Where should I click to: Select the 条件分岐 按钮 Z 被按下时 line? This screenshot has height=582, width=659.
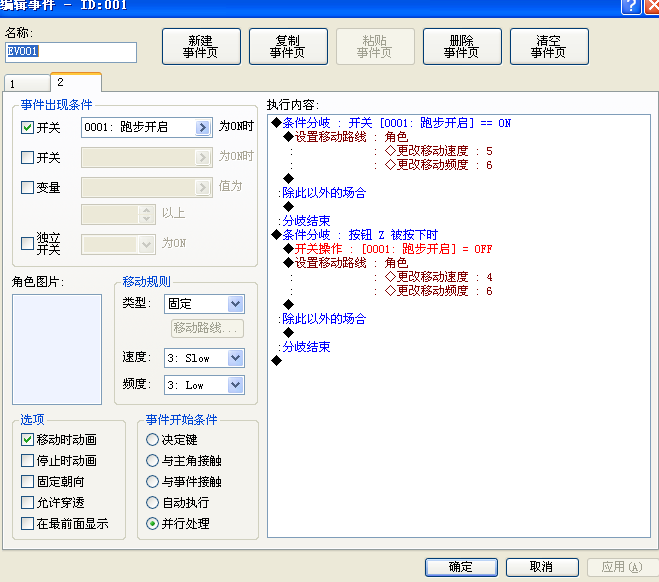point(355,235)
